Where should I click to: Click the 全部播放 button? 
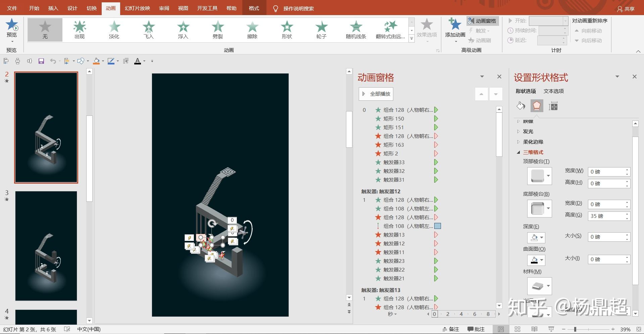point(376,94)
